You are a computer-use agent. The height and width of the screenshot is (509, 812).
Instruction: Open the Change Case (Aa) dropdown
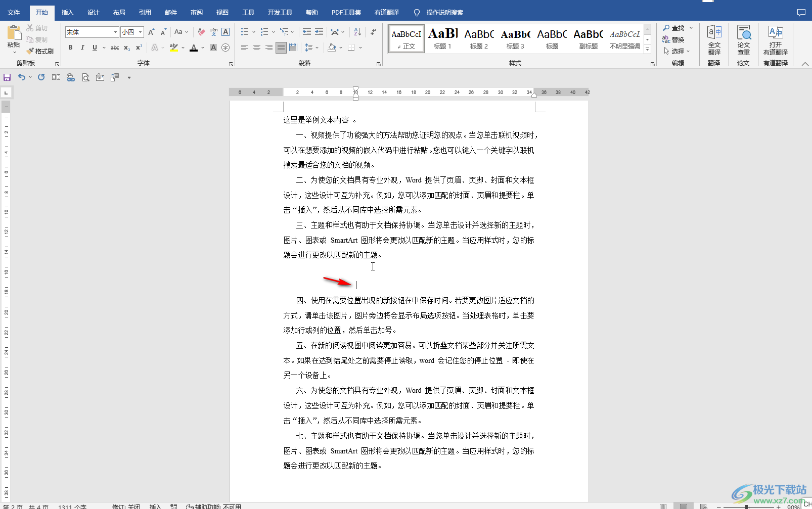point(181,32)
